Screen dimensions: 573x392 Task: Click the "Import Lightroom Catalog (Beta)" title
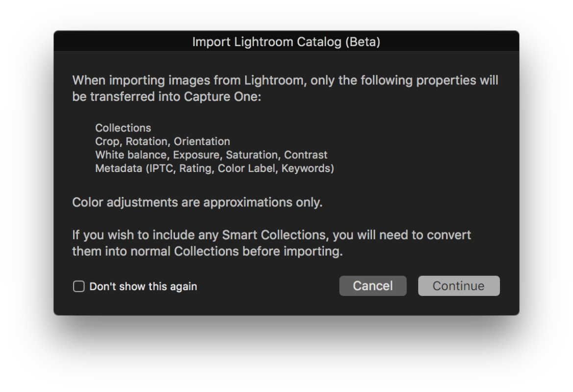pos(286,42)
